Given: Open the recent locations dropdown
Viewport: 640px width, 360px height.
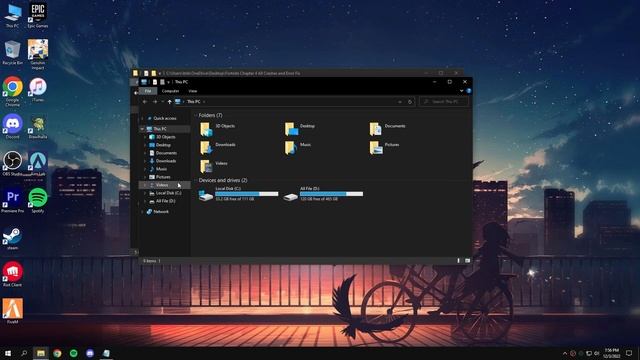Looking at the screenshot, I should [x=162, y=102].
